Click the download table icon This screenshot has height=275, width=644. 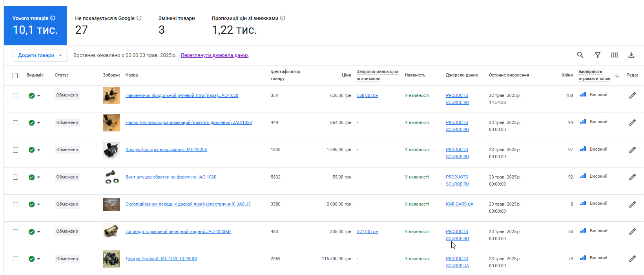point(631,55)
